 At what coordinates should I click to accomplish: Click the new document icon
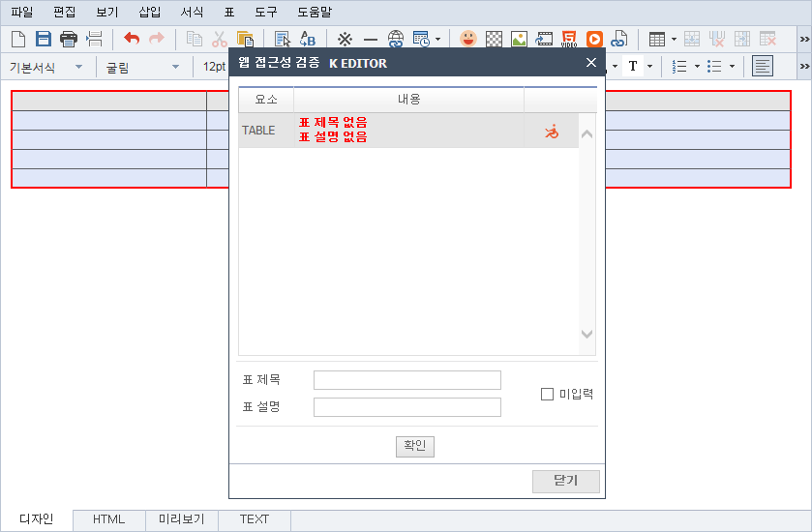tap(18, 40)
